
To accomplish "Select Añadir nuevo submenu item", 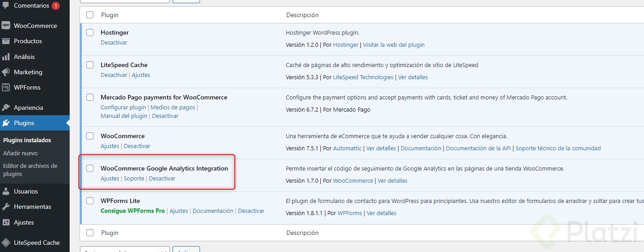I will [20, 153].
